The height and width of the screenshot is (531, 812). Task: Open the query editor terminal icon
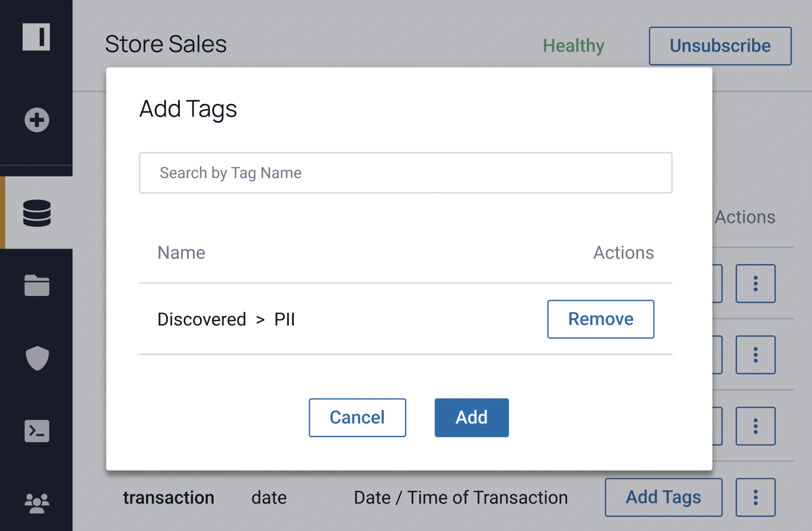(37, 431)
